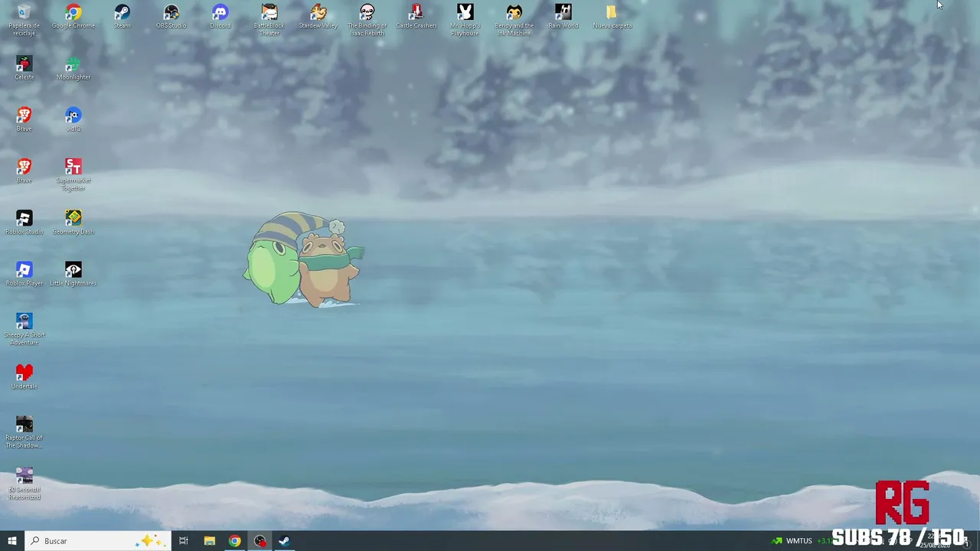Viewport: 980px width, 551px height.
Task: Select the Nueva carpeta folder
Action: coord(612,17)
